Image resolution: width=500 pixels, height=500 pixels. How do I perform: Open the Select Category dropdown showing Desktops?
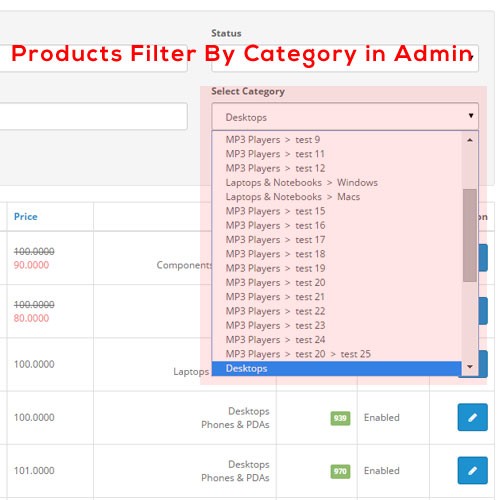(345, 117)
